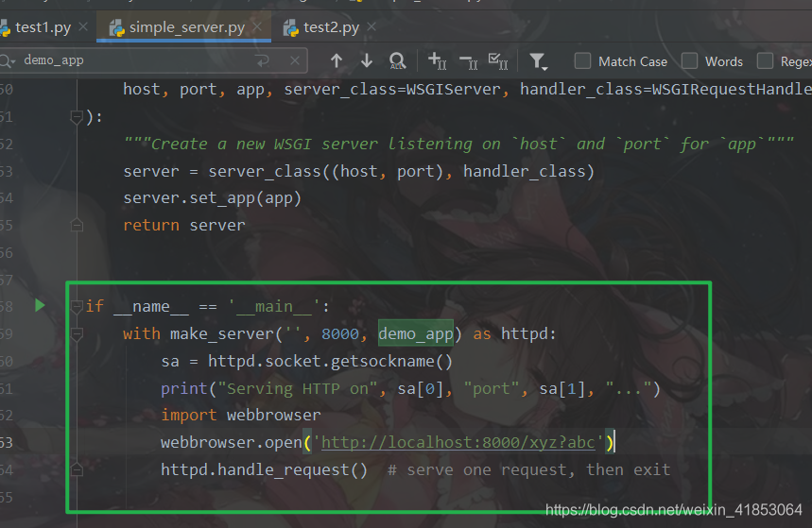Enable the Match Case checkbox
Viewport: 812px width, 528px height.
tap(582, 60)
